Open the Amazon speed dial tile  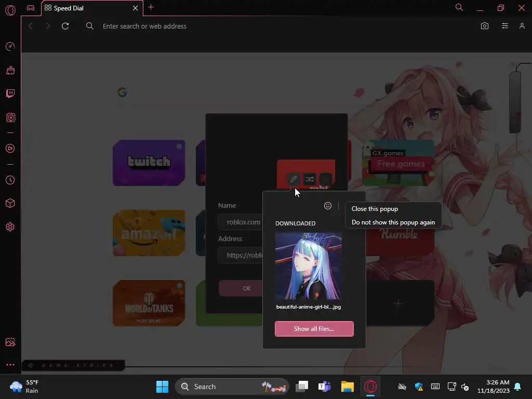pyautogui.click(x=149, y=233)
